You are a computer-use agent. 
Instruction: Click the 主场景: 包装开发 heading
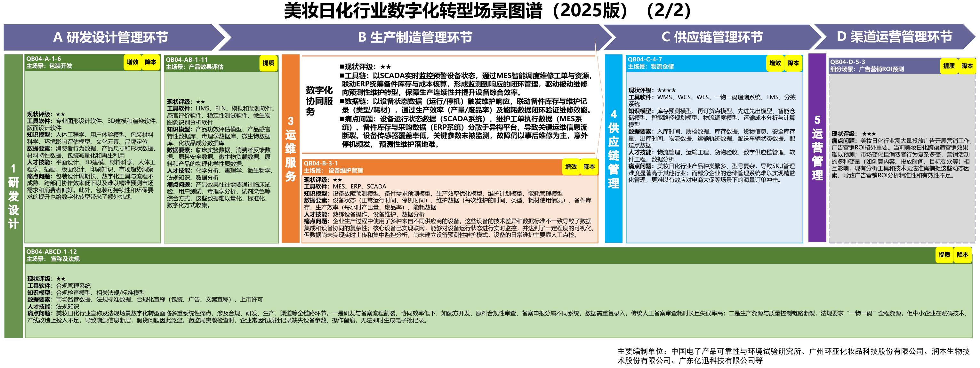pos(49,66)
